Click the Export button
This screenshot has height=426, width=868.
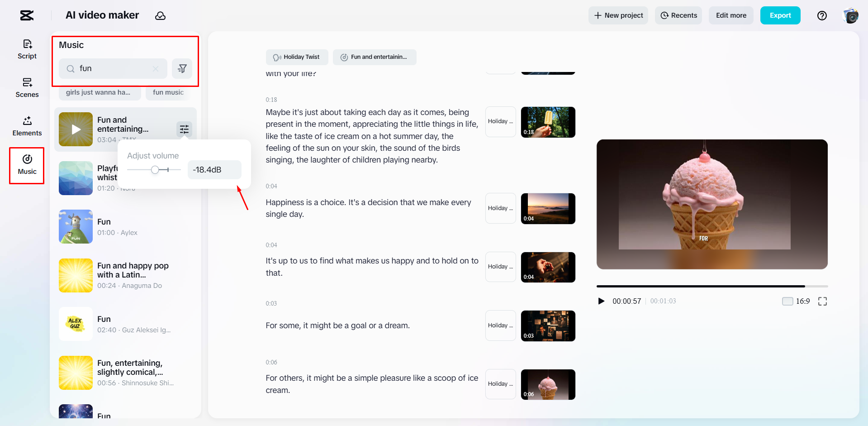pos(780,15)
